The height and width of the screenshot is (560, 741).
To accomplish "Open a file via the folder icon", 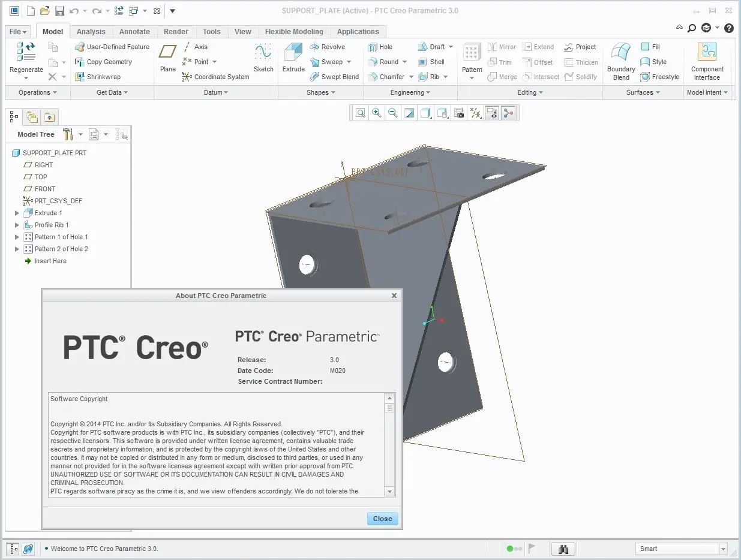I will pos(45,11).
